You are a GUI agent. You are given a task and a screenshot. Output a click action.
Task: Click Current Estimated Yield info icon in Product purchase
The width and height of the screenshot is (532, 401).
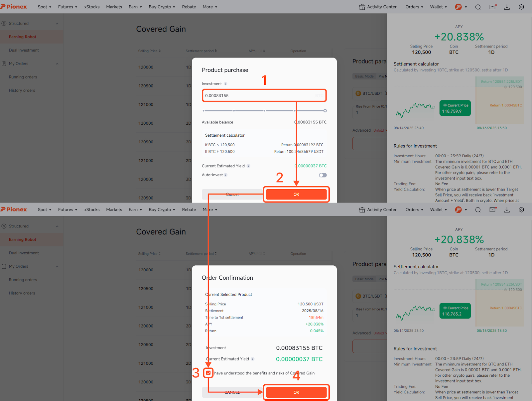tap(248, 166)
